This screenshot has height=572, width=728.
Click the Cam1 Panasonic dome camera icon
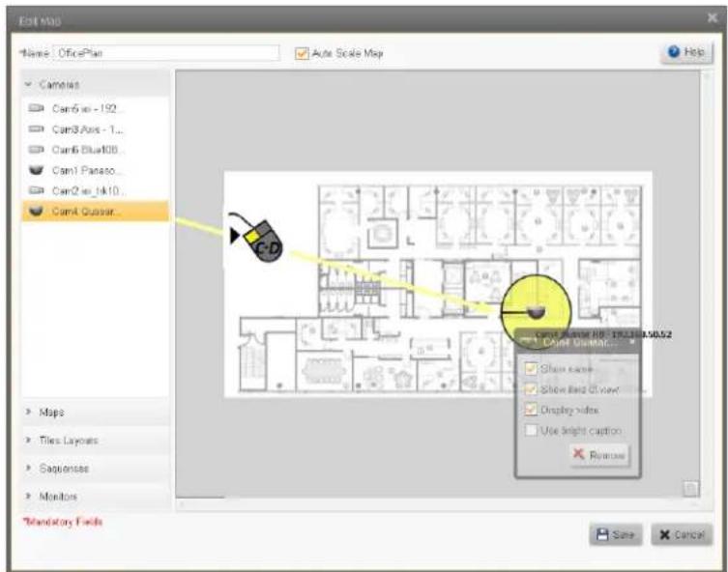click(36, 170)
